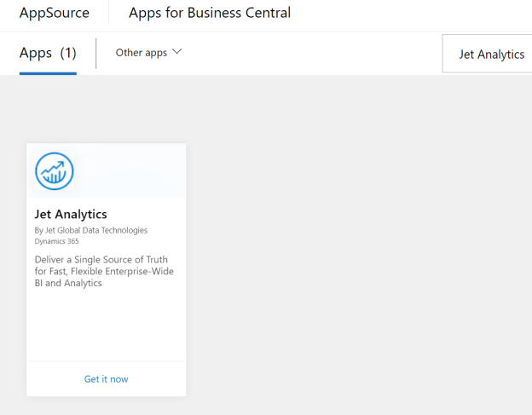Open the Jet Analytics app card title
The width and height of the screenshot is (532, 415).
pos(71,214)
